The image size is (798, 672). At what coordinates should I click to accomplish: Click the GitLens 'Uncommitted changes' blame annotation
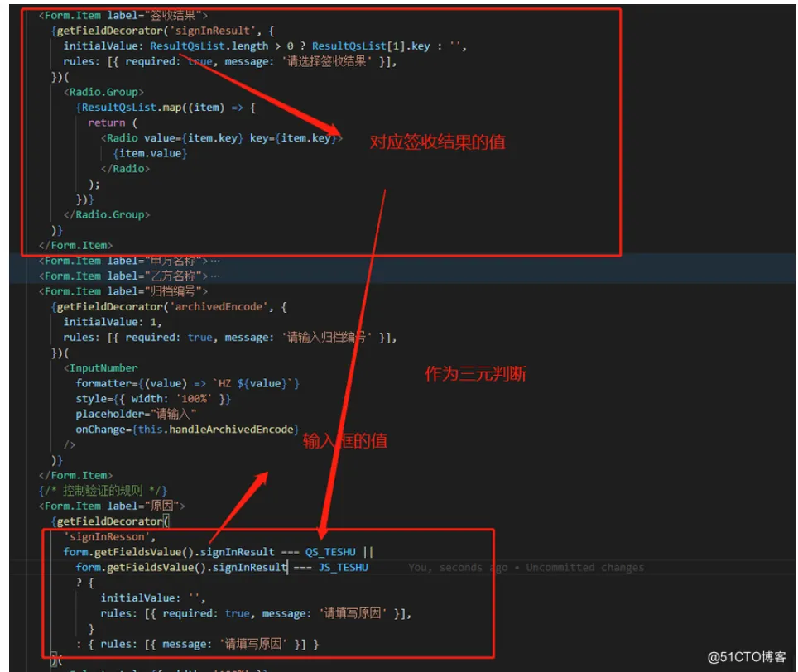(584, 567)
